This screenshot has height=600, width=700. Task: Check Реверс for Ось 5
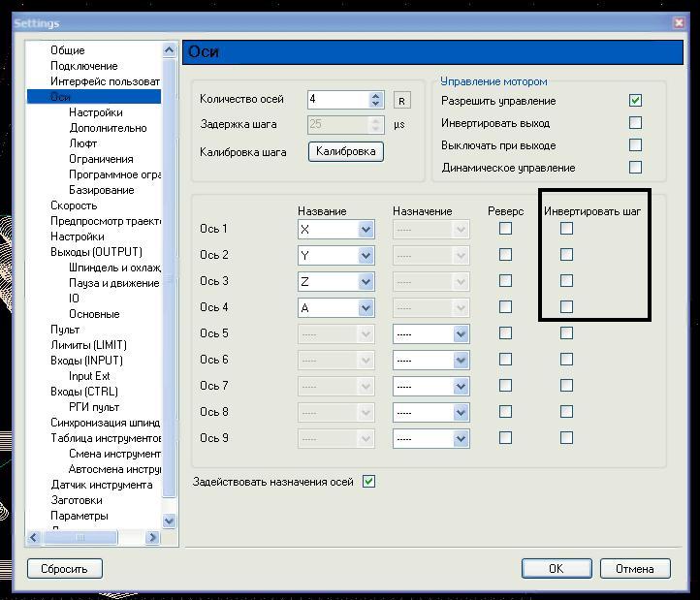click(x=505, y=333)
